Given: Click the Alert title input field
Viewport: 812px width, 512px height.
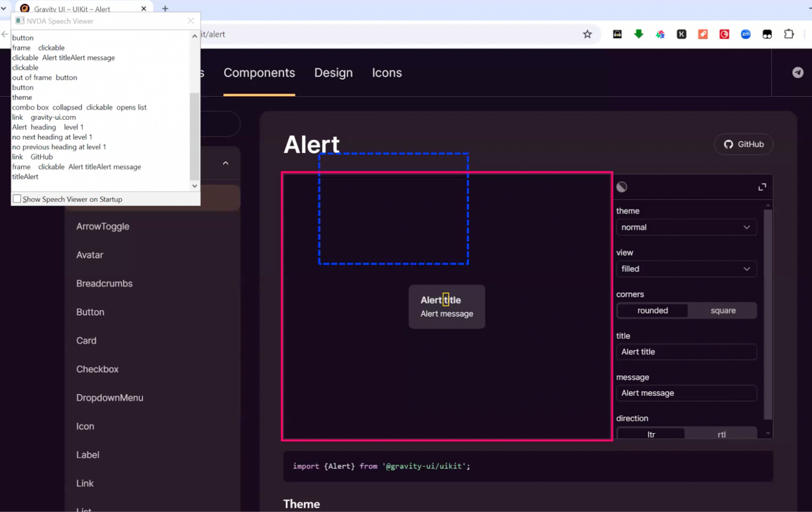Looking at the screenshot, I should coord(686,352).
